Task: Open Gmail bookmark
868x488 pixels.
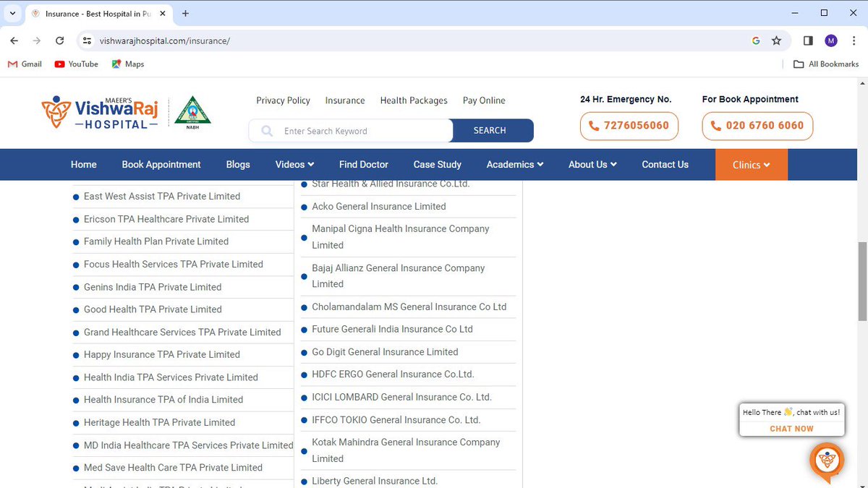Action: click(25, 64)
